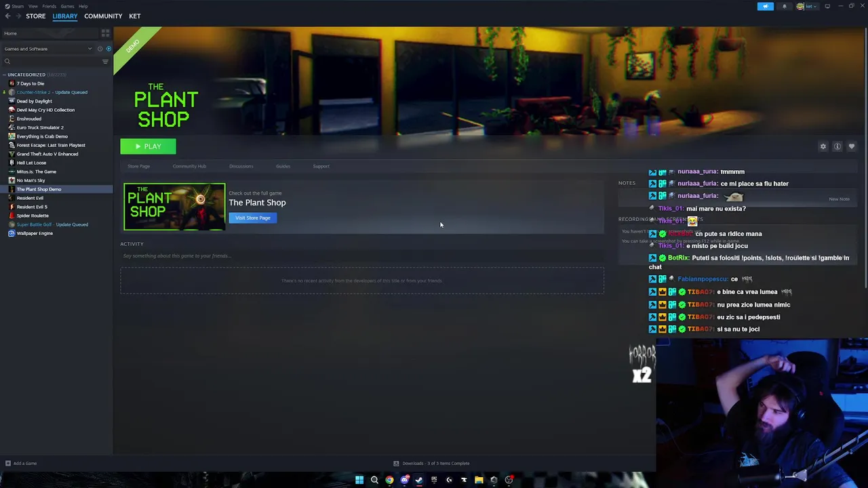
Task: Open the Downloads manager icon
Action: (x=396, y=464)
